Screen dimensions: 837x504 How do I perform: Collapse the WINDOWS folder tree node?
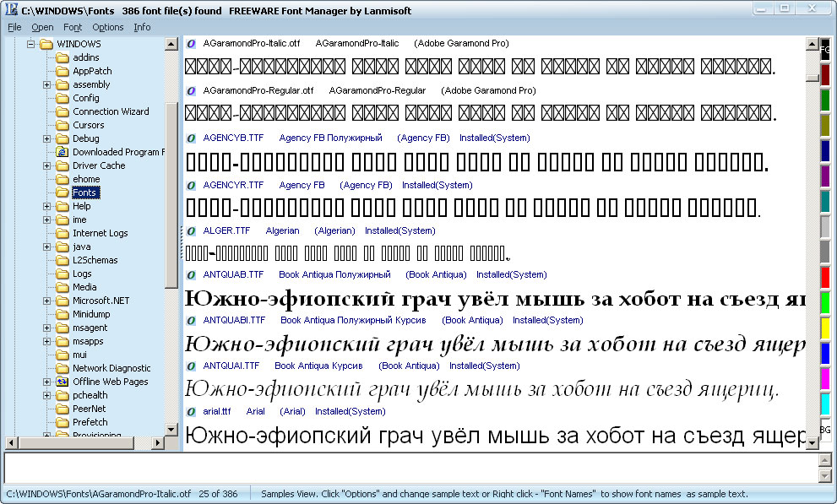pos(30,44)
